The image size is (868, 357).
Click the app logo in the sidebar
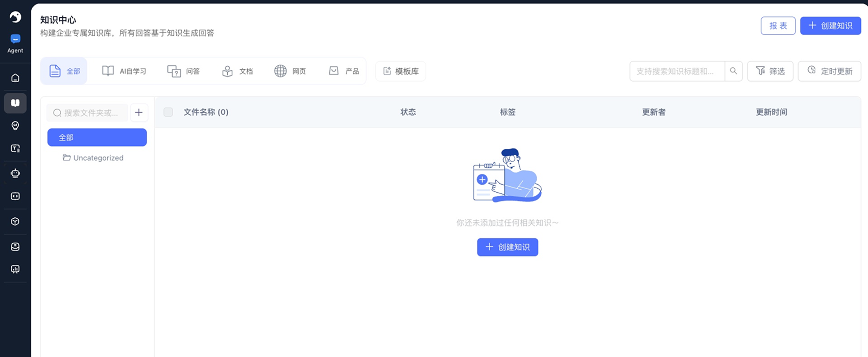[x=15, y=17]
